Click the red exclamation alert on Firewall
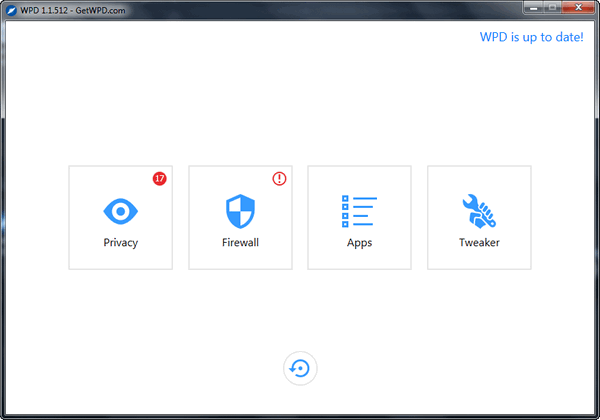600x420 pixels. pyautogui.click(x=279, y=178)
